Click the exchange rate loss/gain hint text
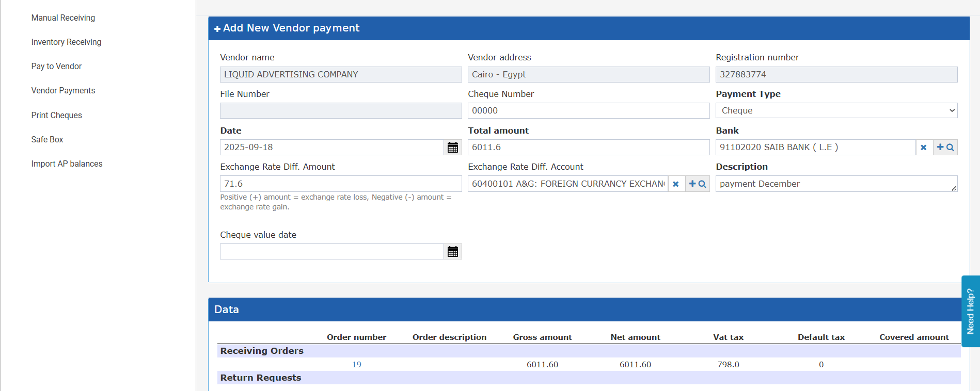The image size is (980, 391). 336,202
